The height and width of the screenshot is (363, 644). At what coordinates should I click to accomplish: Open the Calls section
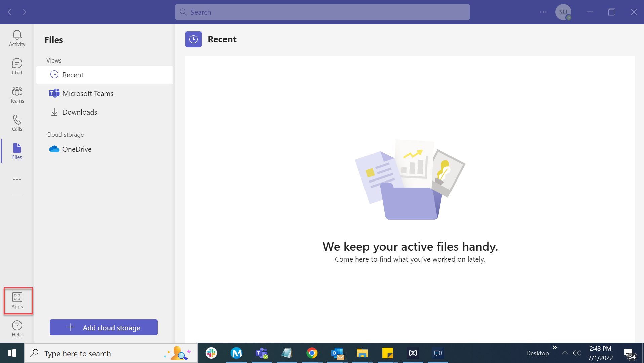(17, 123)
